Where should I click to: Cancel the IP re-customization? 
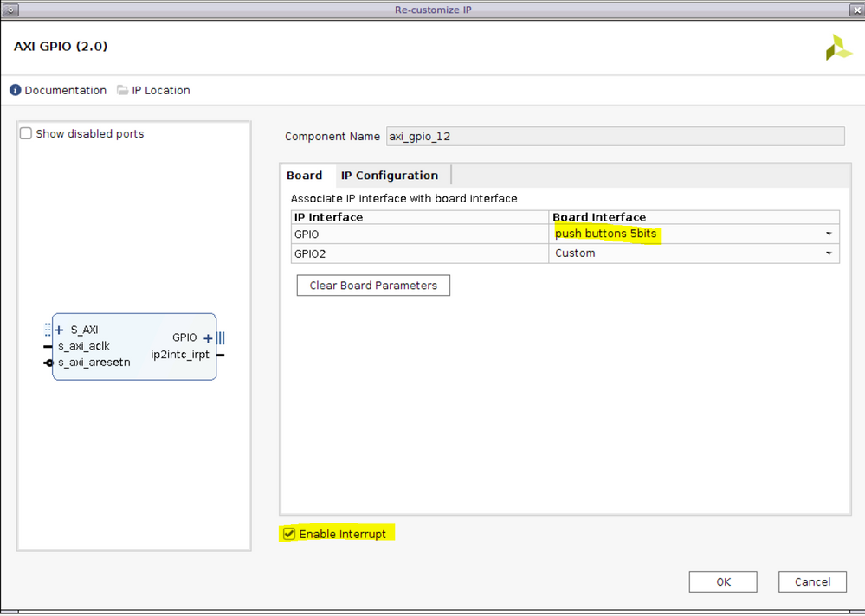point(811,581)
